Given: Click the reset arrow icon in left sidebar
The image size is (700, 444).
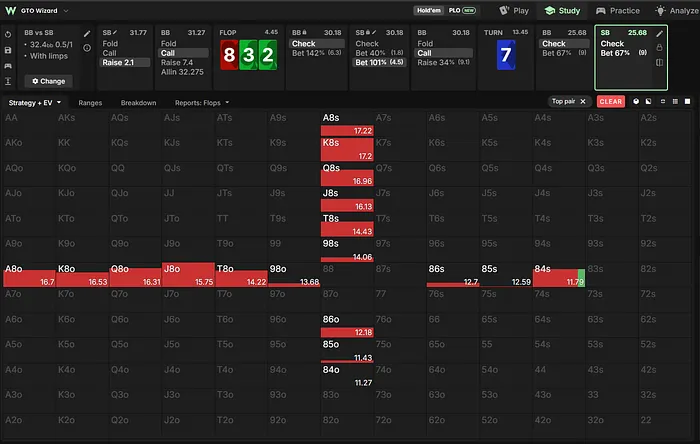Looking at the screenshot, I should pos(8,34).
